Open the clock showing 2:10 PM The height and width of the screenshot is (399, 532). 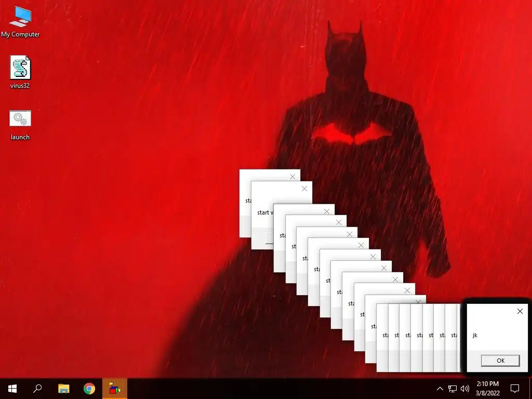click(487, 389)
